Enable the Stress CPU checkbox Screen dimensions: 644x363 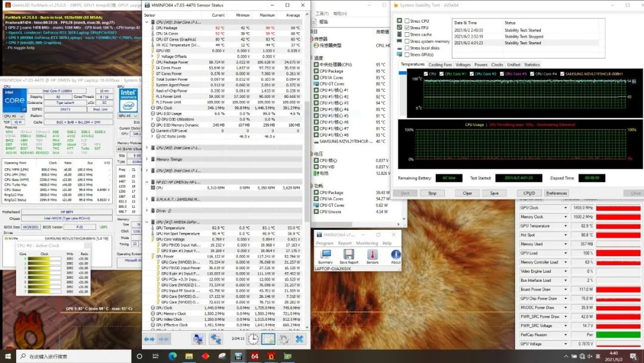coord(407,21)
